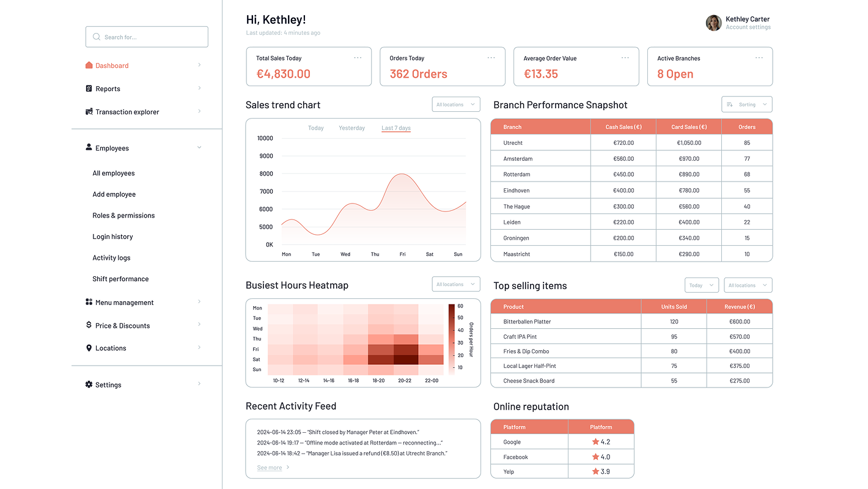Open the Branch Performance Sorting dropdown
Viewport: 868px width, 489px height.
[747, 105]
